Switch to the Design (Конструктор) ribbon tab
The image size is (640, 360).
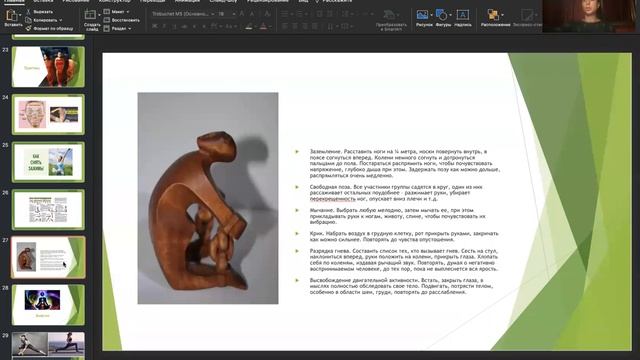[x=114, y=1]
